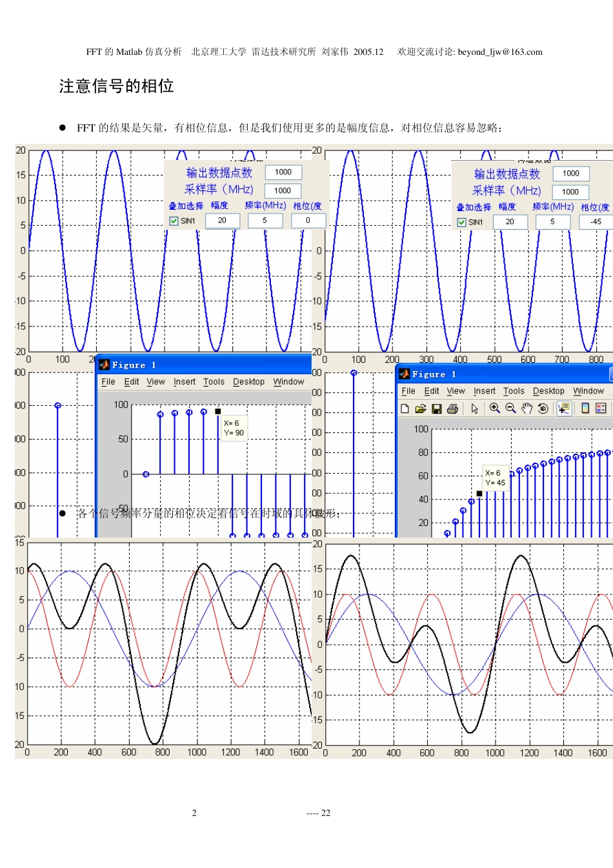Print the figure with the printer icon
The height and width of the screenshot is (868, 613).
(452, 409)
